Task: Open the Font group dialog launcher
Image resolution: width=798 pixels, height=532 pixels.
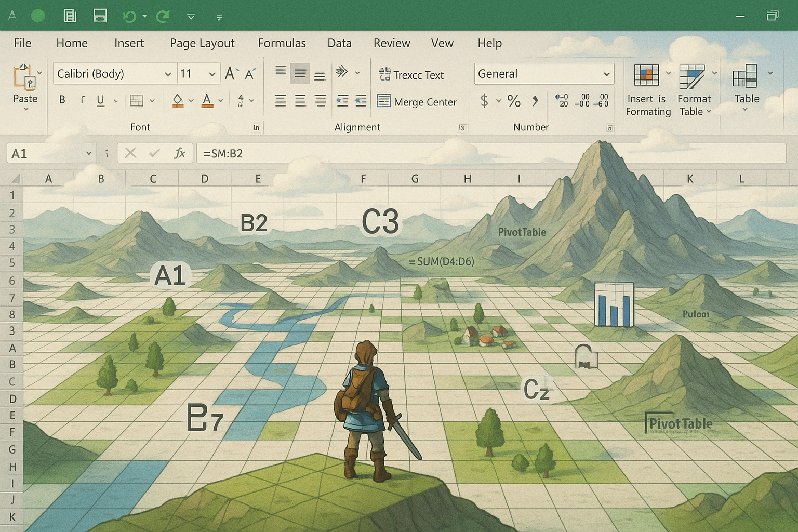Action: coord(256,127)
